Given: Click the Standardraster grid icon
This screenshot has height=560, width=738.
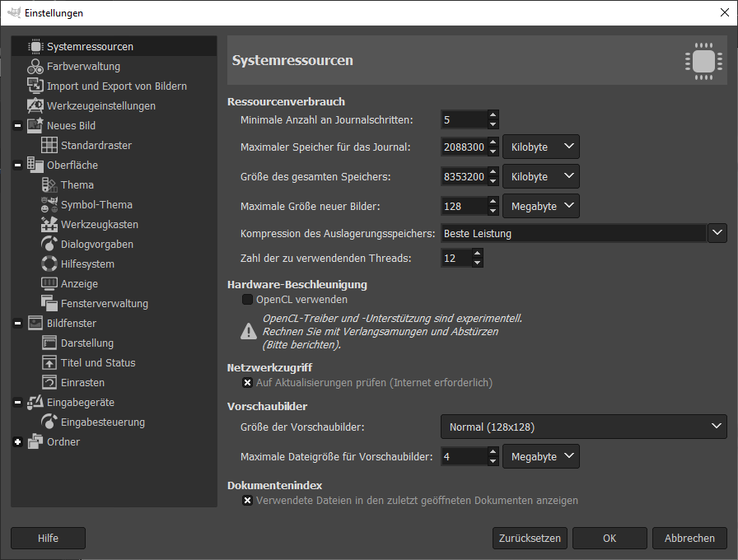Looking at the screenshot, I should click(x=49, y=146).
